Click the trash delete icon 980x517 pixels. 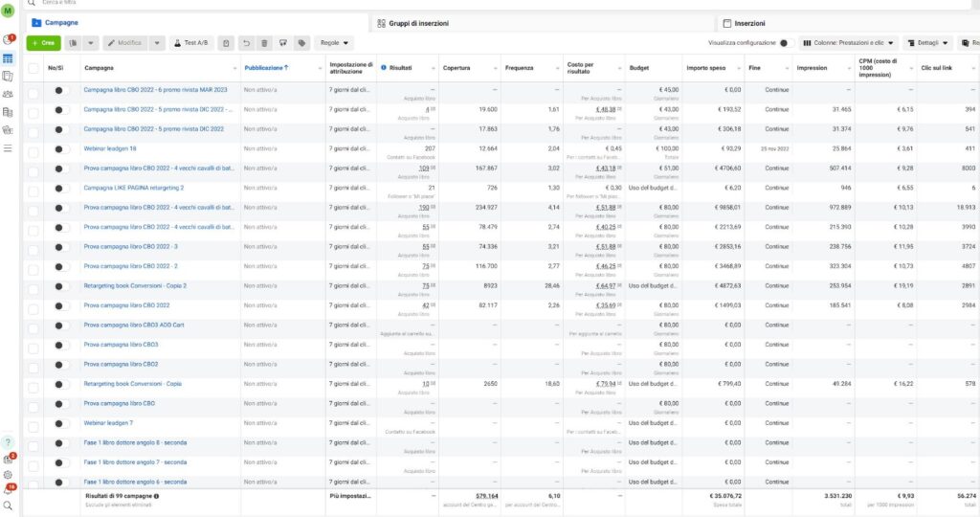pyautogui.click(x=264, y=43)
